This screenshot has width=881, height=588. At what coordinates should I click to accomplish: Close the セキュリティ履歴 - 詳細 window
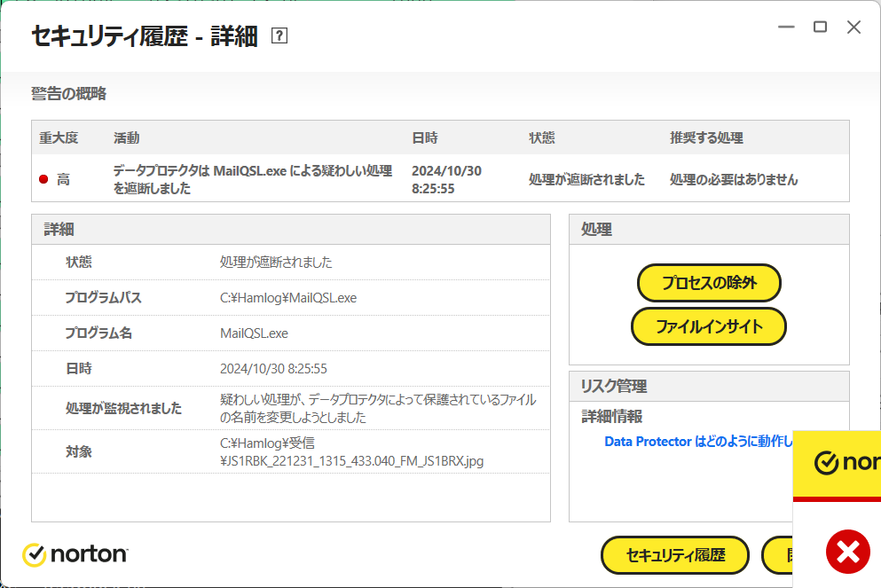(x=853, y=27)
